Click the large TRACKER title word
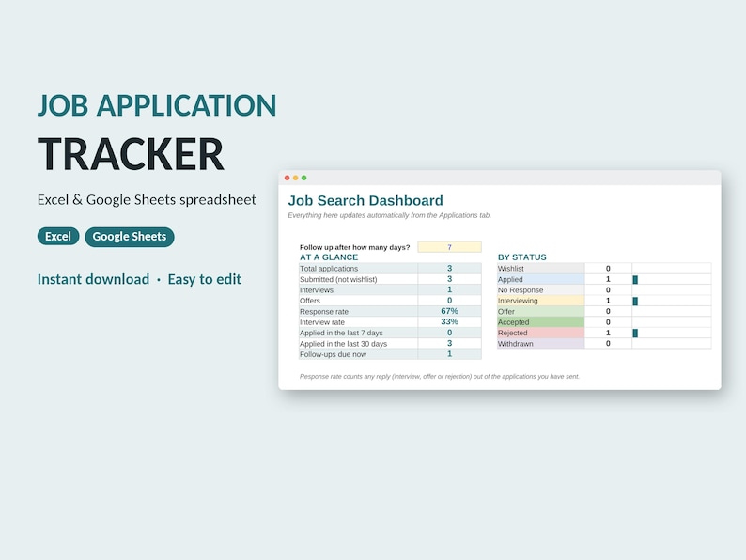 pyautogui.click(x=131, y=154)
